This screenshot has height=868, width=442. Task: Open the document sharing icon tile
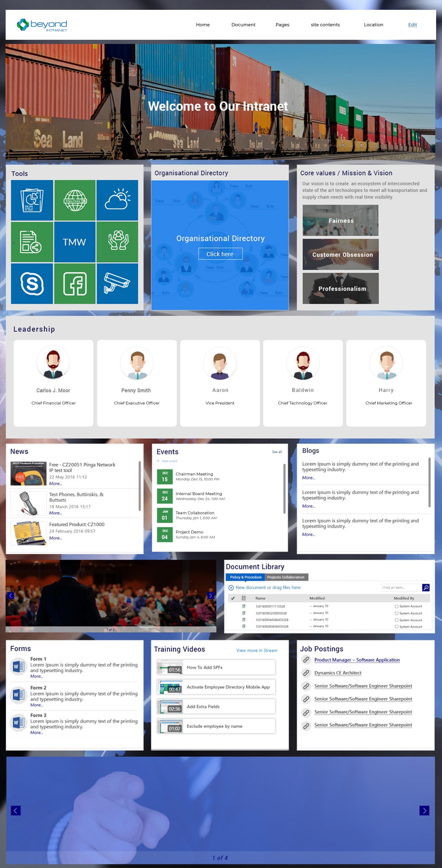(32, 242)
